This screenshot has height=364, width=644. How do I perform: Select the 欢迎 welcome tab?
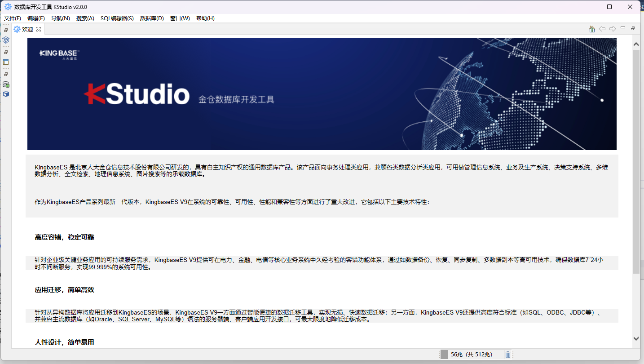27,29
